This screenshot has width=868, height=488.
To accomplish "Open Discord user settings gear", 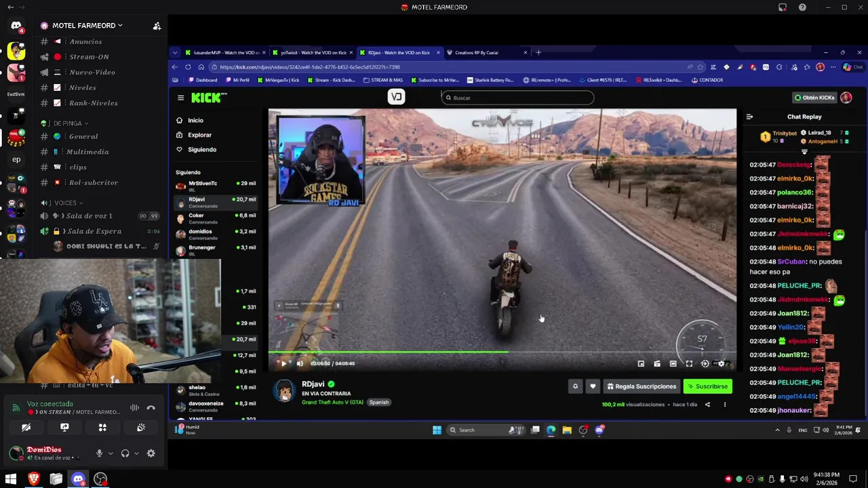I will click(151, 453).
